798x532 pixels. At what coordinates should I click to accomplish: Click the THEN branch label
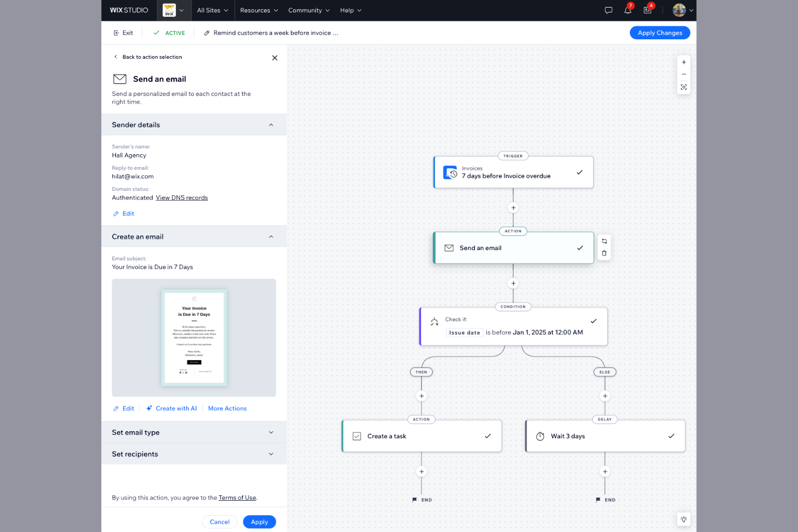coord(422,372)
